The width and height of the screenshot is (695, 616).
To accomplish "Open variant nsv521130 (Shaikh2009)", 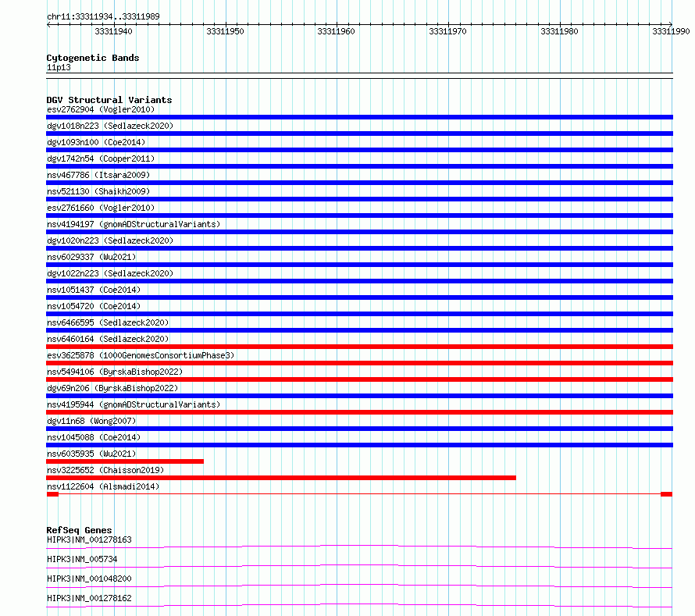I will tap(98, 191).
